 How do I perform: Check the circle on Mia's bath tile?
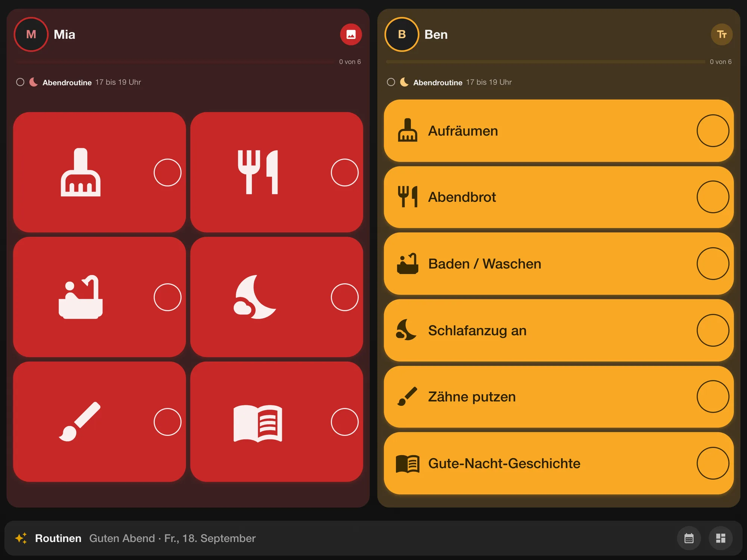tap(167, 297)
